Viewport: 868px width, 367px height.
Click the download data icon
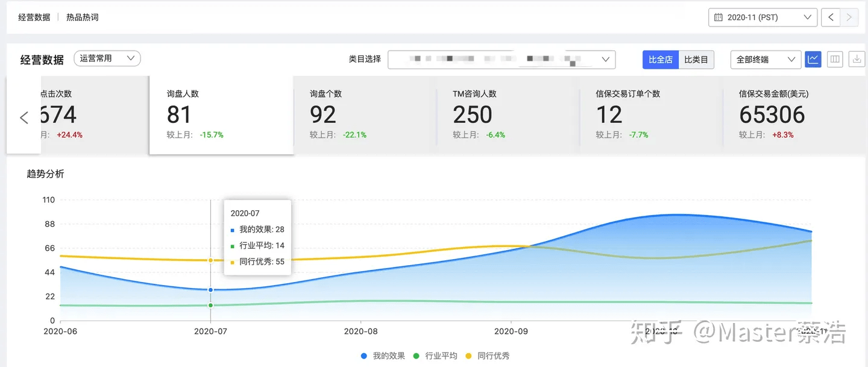click(857, 59)
